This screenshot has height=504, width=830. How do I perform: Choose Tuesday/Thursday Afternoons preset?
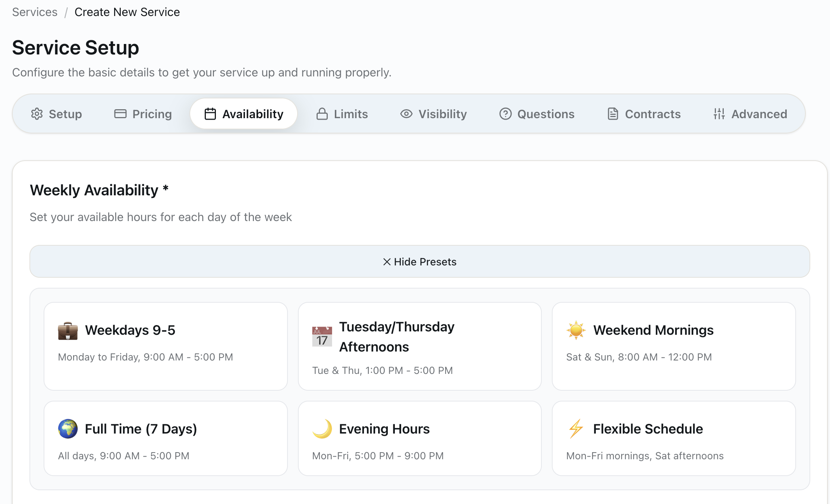pyautogui.click(x=419, y=346)
